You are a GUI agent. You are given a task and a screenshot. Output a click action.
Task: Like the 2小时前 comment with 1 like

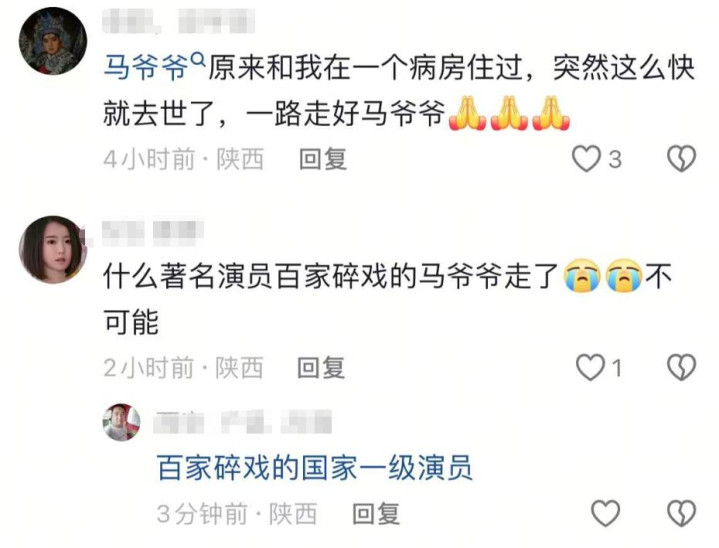tap(590, 367)
